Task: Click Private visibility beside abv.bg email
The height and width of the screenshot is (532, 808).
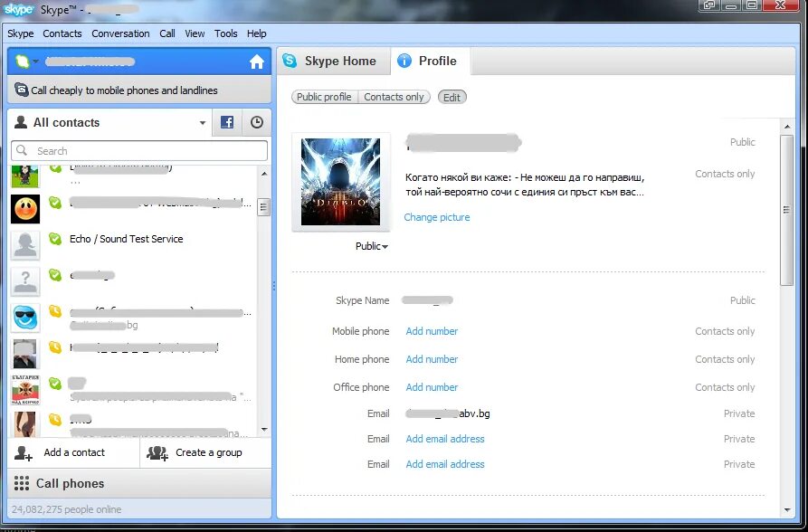Action: pos(739,413)
